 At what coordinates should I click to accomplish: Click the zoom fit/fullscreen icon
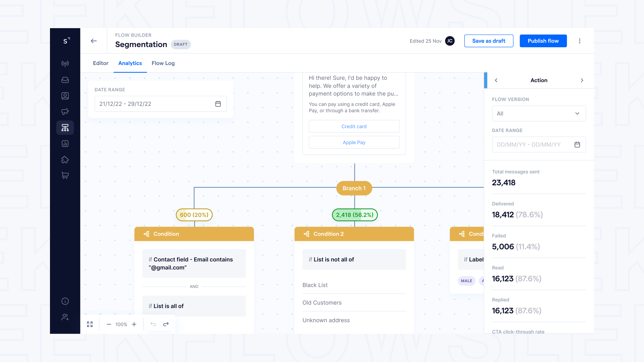(x=90, y=324)
